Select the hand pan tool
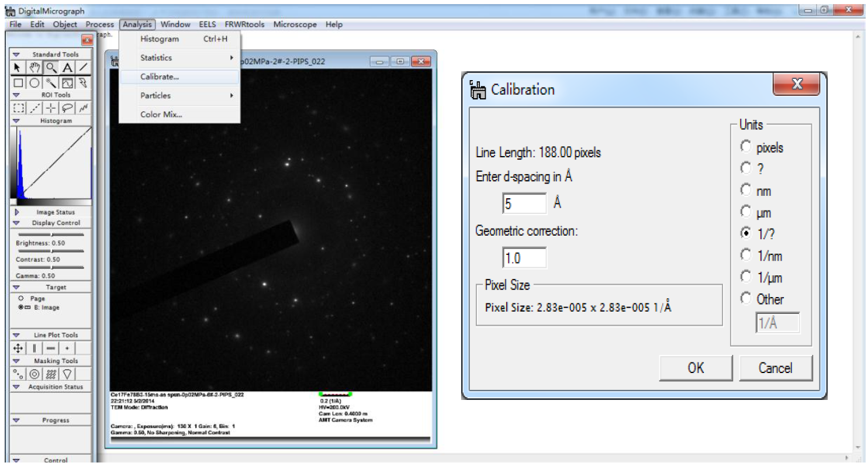 pos(34,68)
